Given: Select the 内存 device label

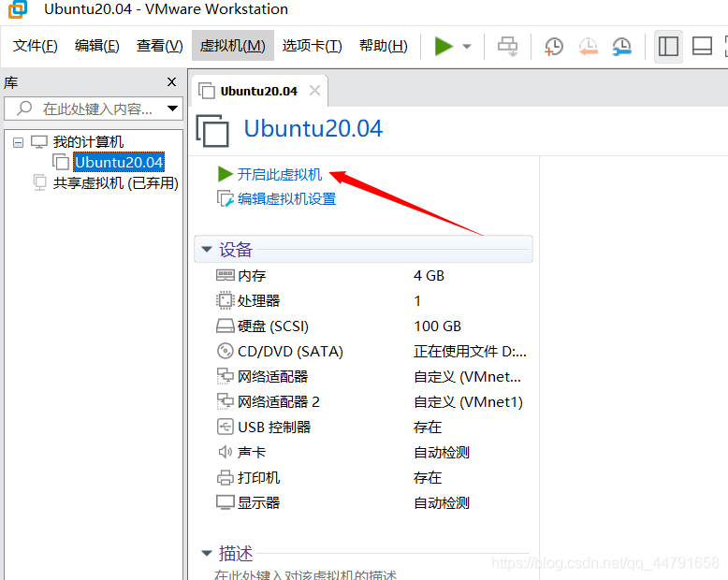Looking at the screenshot, I should 252,276.
